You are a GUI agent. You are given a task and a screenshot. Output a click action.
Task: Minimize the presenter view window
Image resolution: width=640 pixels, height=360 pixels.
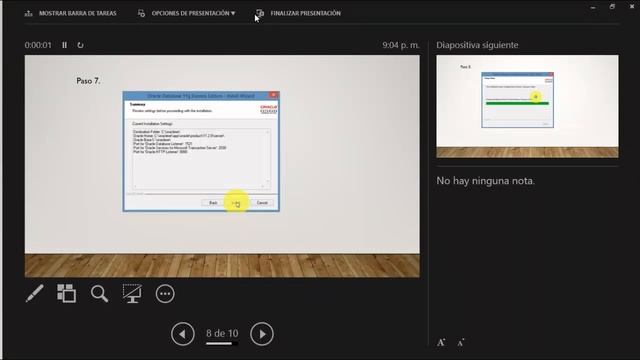coord(593,7)
